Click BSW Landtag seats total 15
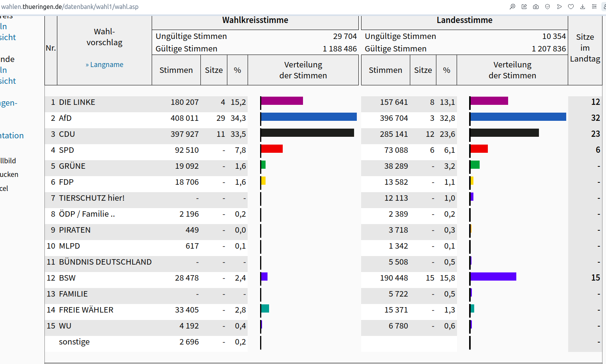This screenshot has width=606, height=364. coord(595,277)
